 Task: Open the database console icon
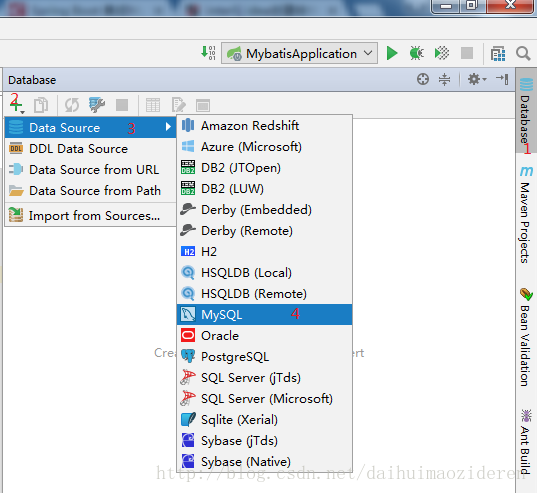point(203,105)
